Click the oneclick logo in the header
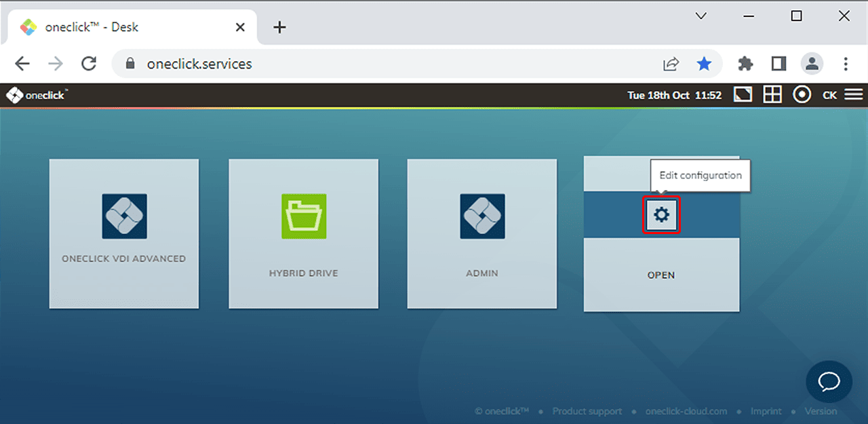Screen dimensions: 868x424 coord(37,95)
